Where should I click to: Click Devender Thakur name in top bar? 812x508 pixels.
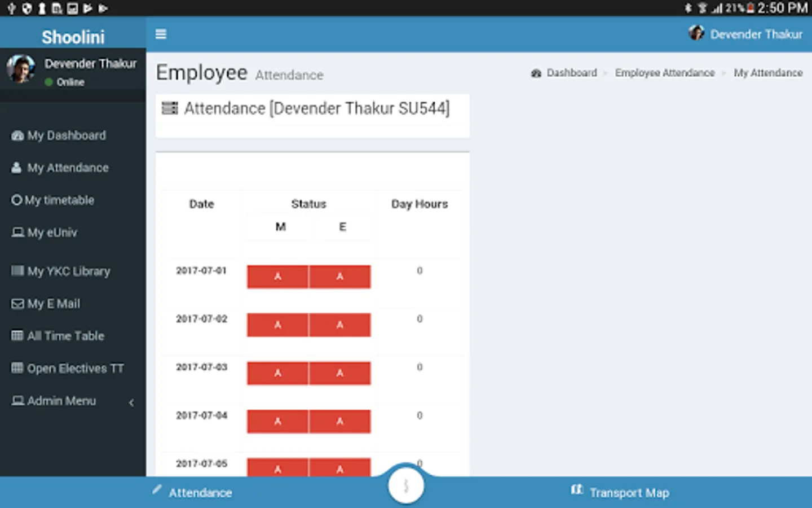(756, 34)
